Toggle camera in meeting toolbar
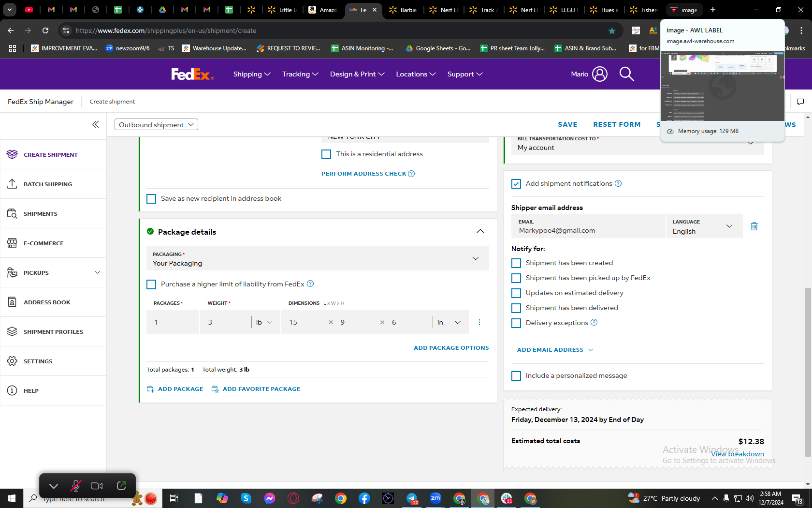Viewport: 812px width, 508px height. point(97,486)
